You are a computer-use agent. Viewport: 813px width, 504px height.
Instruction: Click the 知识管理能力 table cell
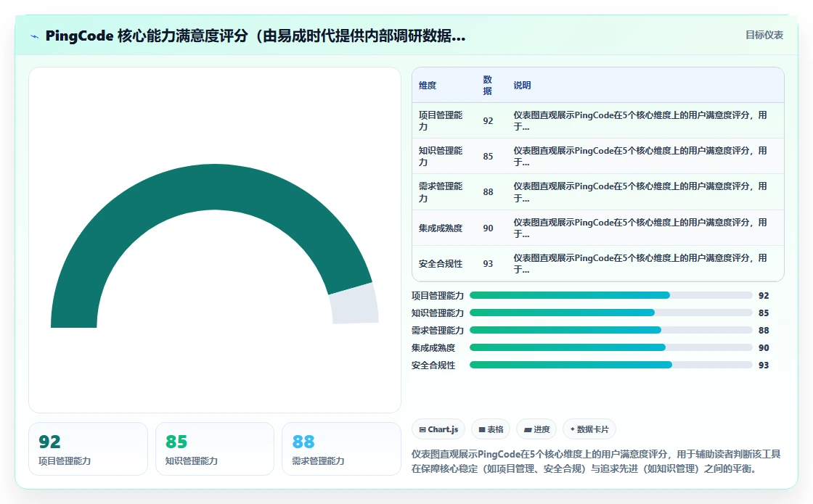[441, 156]
